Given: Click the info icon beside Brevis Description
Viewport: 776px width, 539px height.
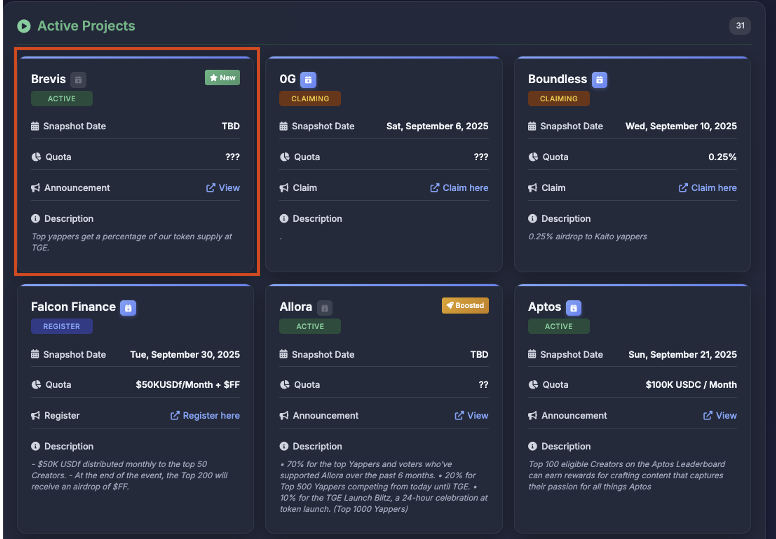Looking at the screenshot, I should coord(35,218).
